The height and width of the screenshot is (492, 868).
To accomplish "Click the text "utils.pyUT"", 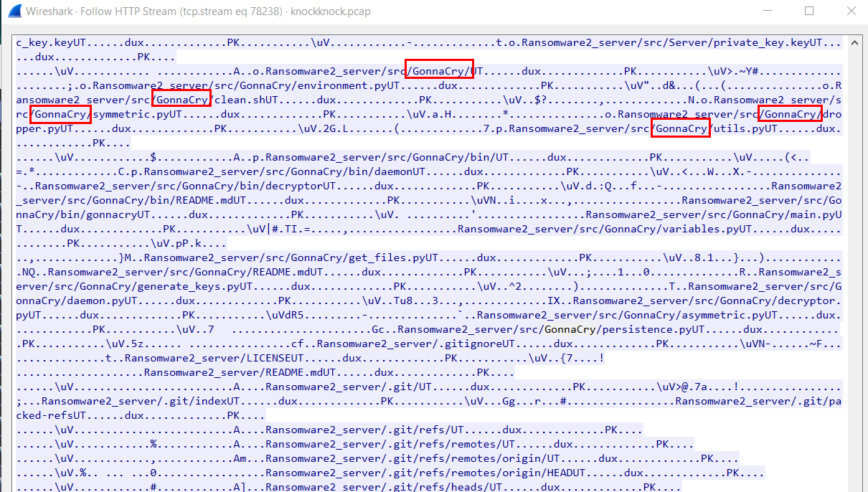I will click(745, 128).
